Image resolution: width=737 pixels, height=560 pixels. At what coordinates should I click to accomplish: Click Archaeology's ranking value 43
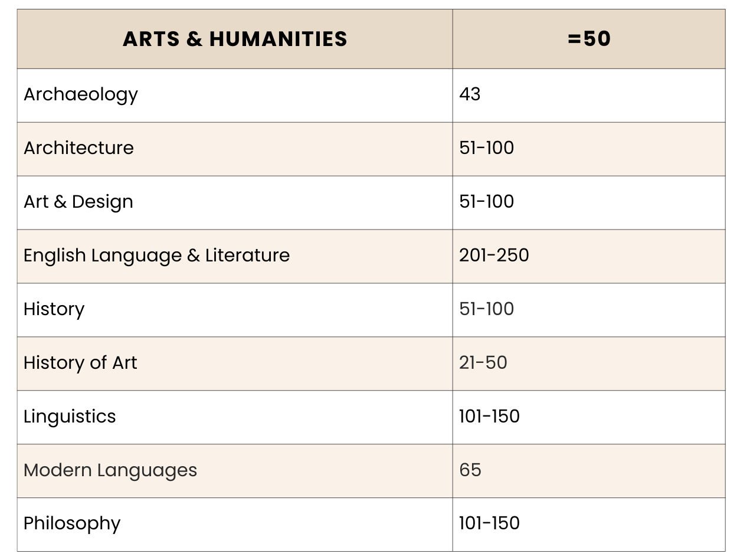pos(470,94)
